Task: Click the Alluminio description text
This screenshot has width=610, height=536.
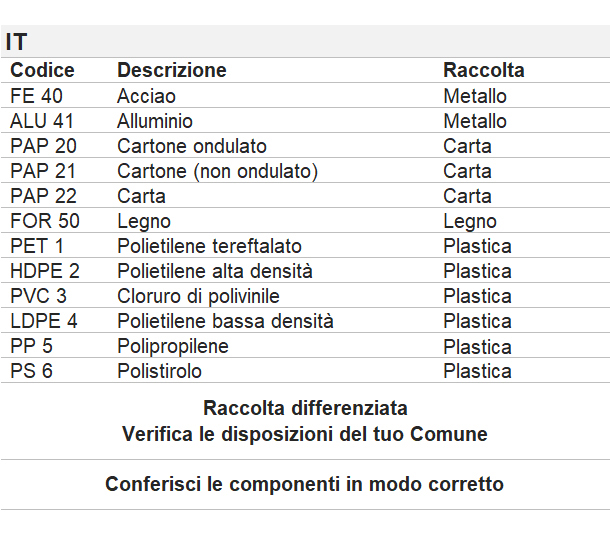Action: (x=155, y=121)
